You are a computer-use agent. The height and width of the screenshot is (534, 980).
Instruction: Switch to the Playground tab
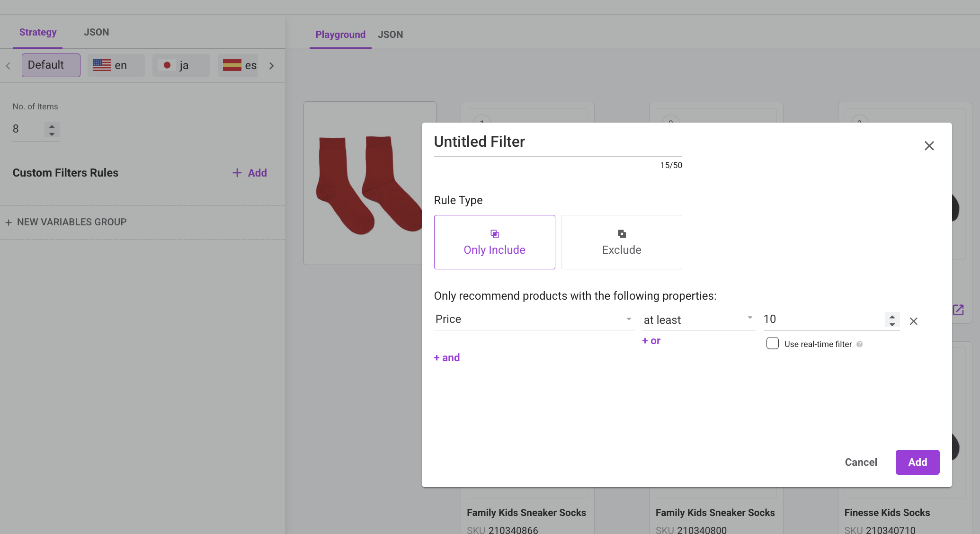tap(340, 35)
